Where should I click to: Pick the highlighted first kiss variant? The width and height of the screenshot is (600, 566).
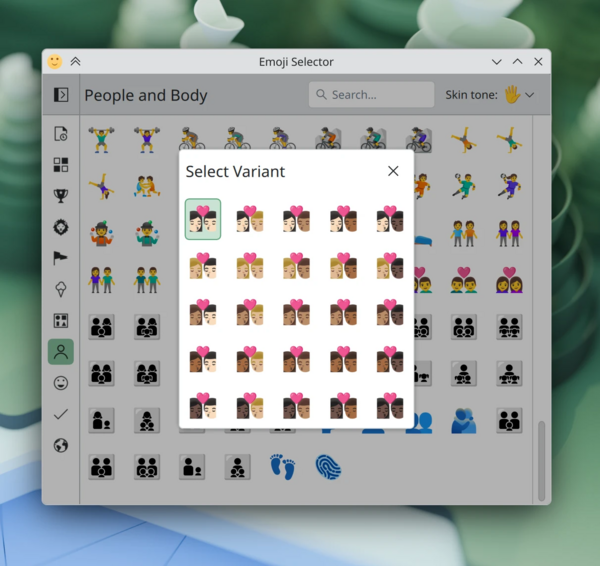[x=203, y=219]
